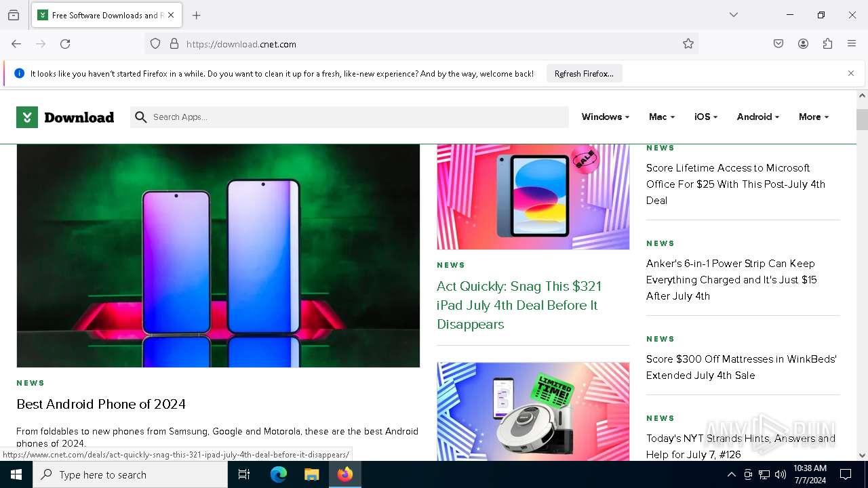Open network status tray icon
Viewport: 868px width, 488px height.
tap(764, 474)
